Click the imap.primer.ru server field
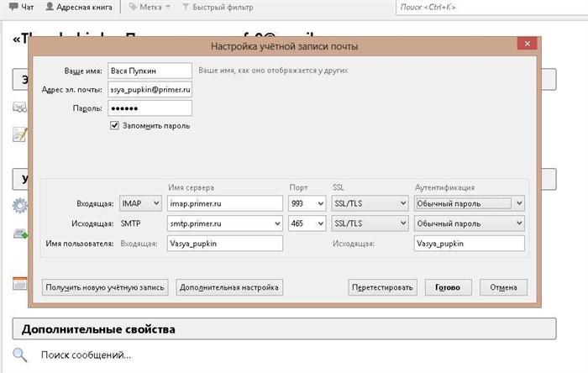Viewport: 588px width, 373px height. coord(224,203)
